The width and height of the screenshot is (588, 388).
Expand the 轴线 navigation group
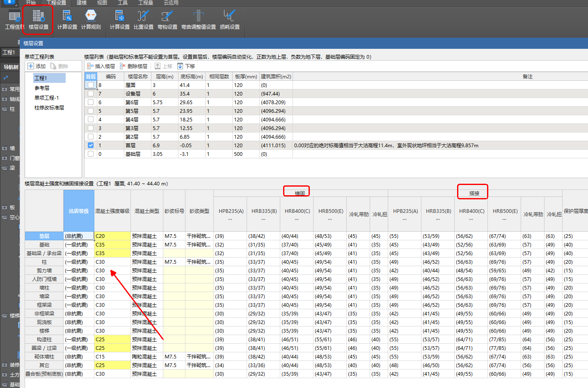(x=5, y=99)
